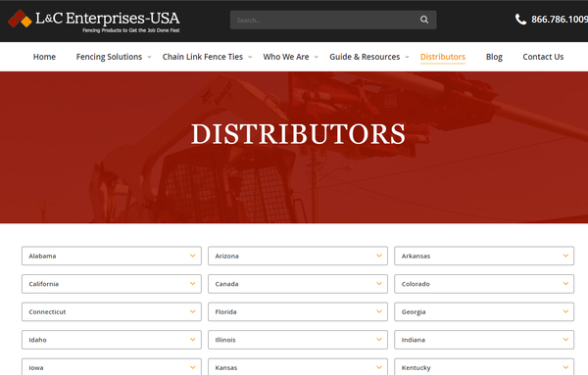Image resolution: width=588 pixels, height=375 pixels.
Task: Click chevron next to Fencing Solutions
Action: (x=149, y=57)
